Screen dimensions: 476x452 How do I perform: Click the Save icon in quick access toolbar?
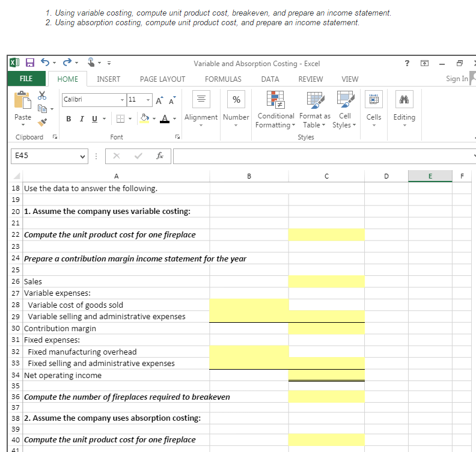point(29,63)
